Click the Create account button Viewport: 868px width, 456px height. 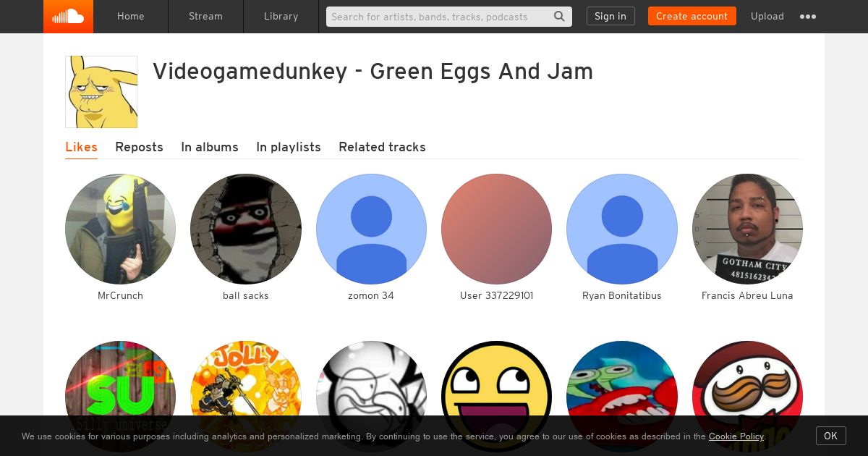coord(692,16)
